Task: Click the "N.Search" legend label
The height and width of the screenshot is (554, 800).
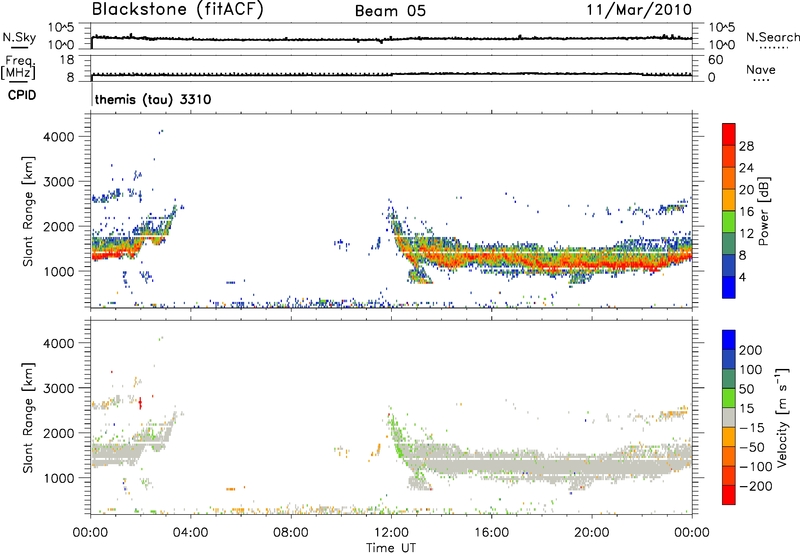Action: pyautogui.click(x=772, y=37)
